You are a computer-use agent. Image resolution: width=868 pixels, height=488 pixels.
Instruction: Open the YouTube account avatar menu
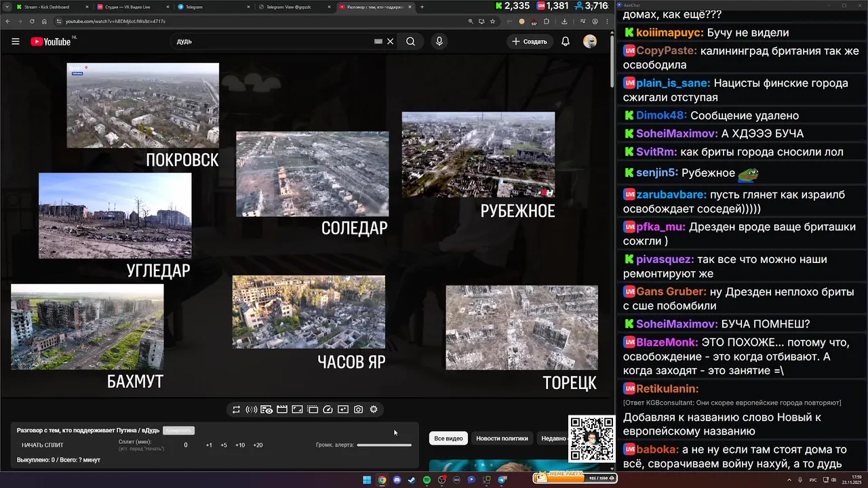coord(590,41)
